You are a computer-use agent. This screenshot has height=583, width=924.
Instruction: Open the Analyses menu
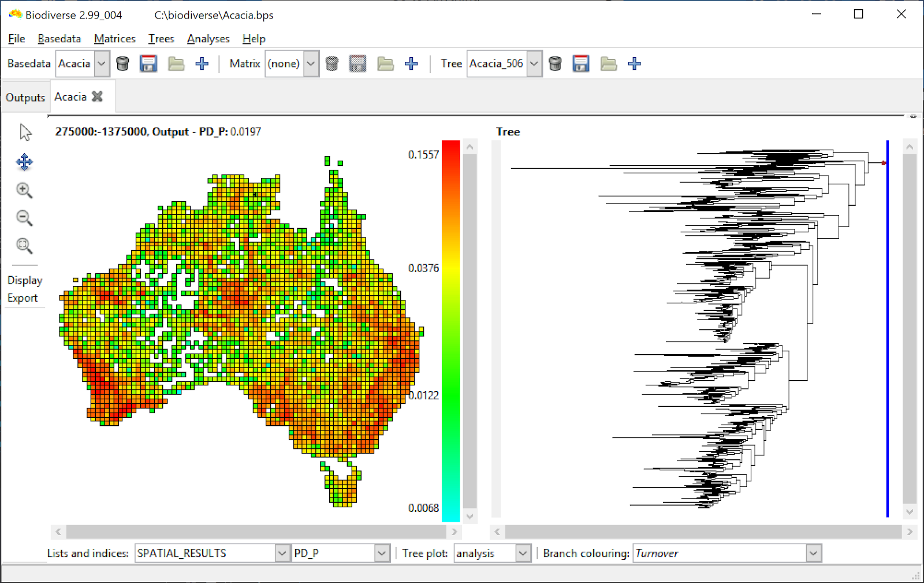(x=208, y=39)
